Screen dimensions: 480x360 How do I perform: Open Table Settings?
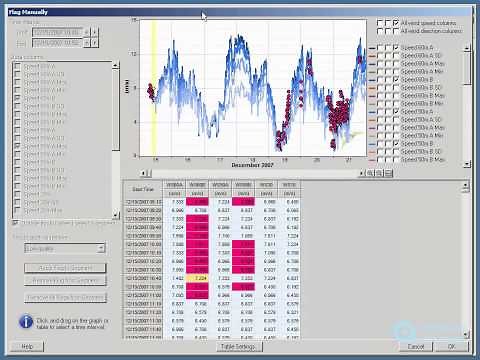tap(238, 346)
